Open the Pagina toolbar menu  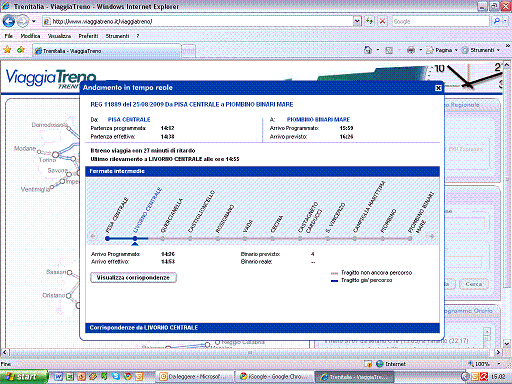tap(442, 50)
